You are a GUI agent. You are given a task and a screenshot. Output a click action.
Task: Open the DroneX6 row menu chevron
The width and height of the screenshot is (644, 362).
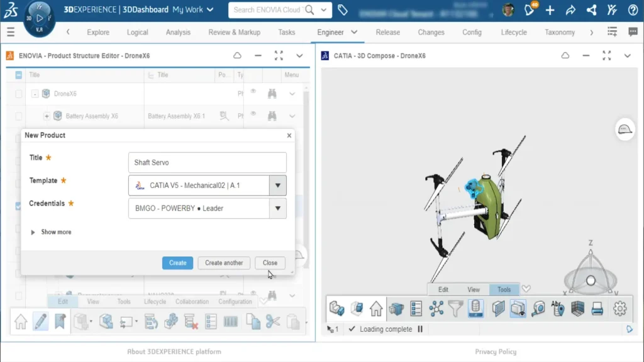pyautogui.click(x=292, y=94)
